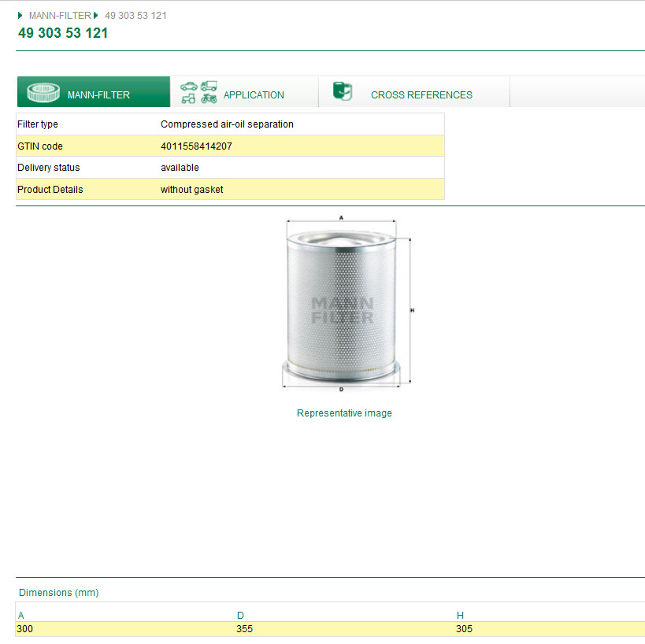Select the D dimension value 355
Image resolution: width=645 pixels, height=644 pixels.
[x=244, y=629]
